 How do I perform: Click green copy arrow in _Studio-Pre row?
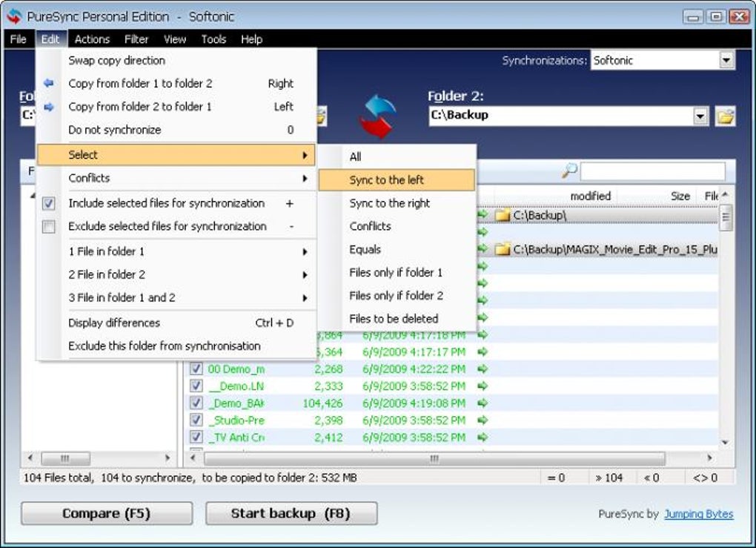(x=483, y=420)
